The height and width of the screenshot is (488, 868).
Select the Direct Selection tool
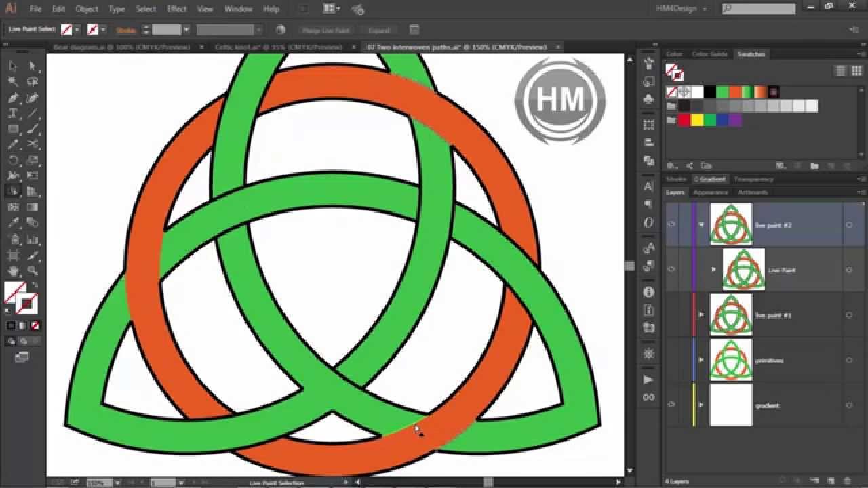point(32,66)
